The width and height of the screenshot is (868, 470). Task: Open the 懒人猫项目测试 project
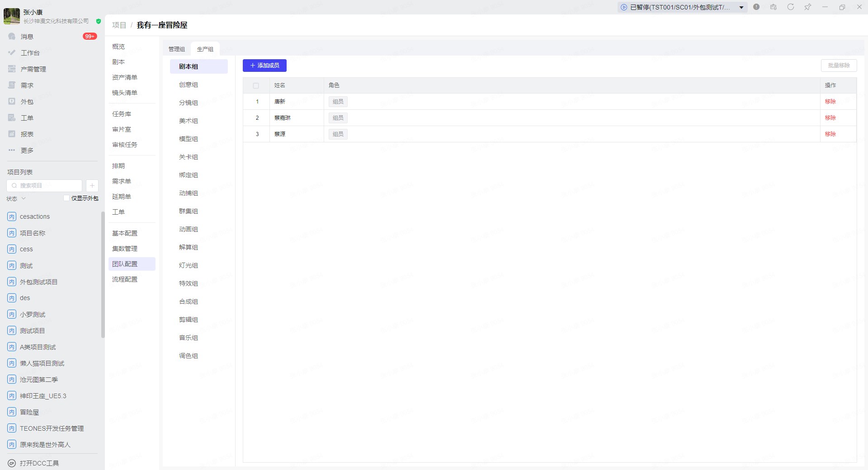point(42,363)
